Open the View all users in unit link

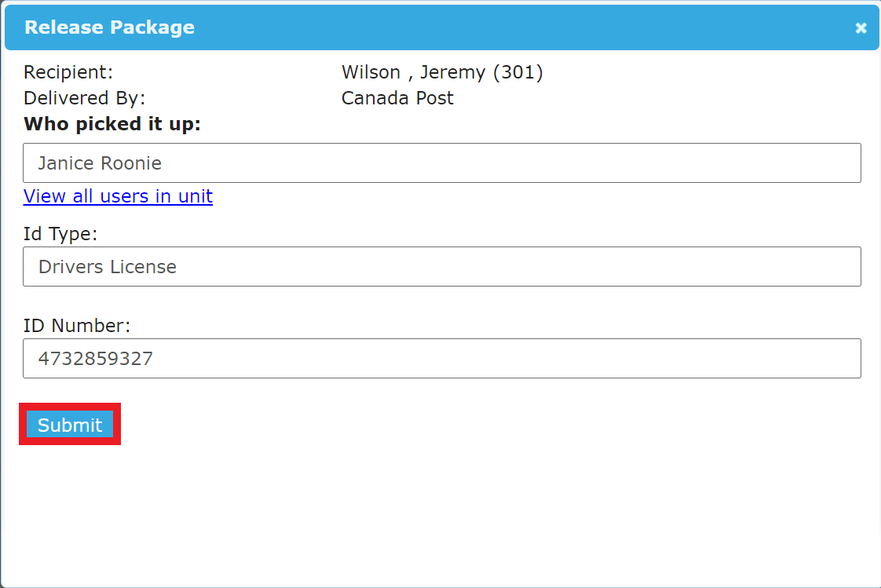pyautogui.click(x=118, y=196)
